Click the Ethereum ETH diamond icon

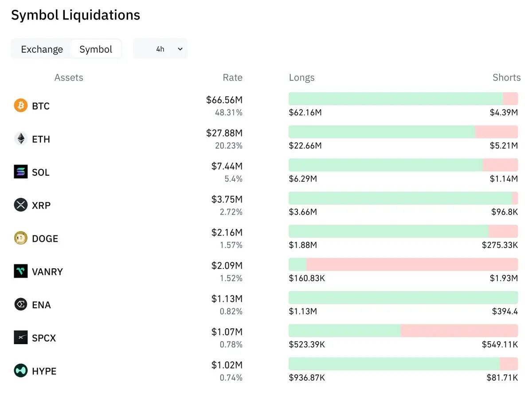click(21, 139)
